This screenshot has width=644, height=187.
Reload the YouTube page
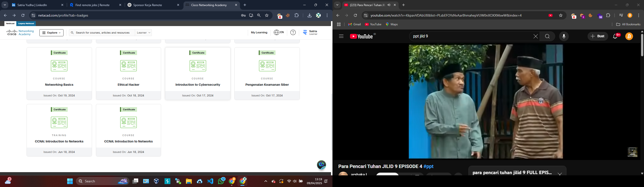(355, 16)
